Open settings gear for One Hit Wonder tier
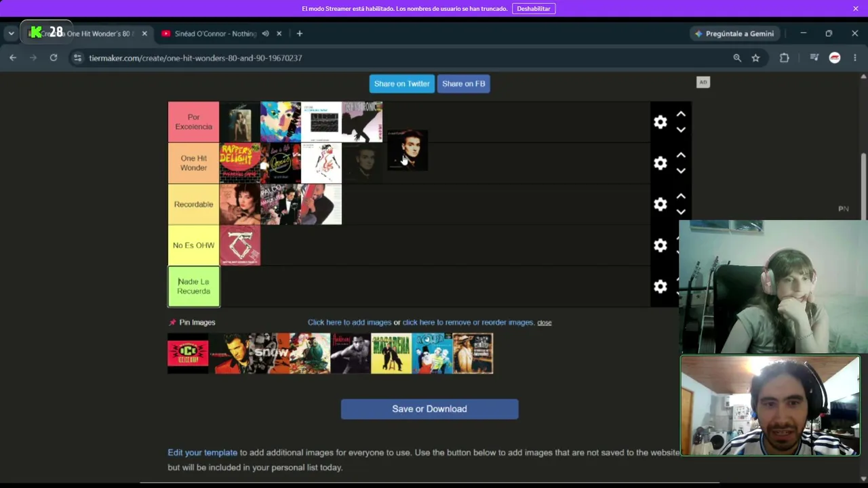This screenshot has width=868, height=488. tap(660, 163)
